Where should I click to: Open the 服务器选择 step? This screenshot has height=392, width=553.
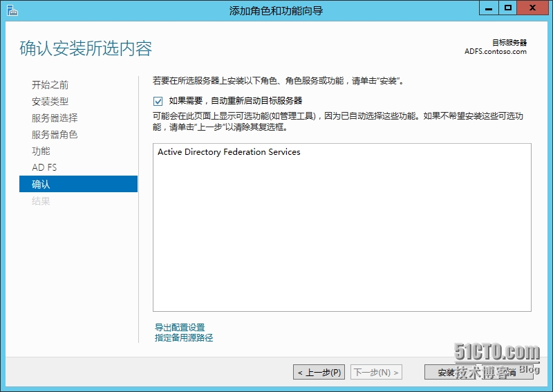pyautogui.click(x=55, y=118)
